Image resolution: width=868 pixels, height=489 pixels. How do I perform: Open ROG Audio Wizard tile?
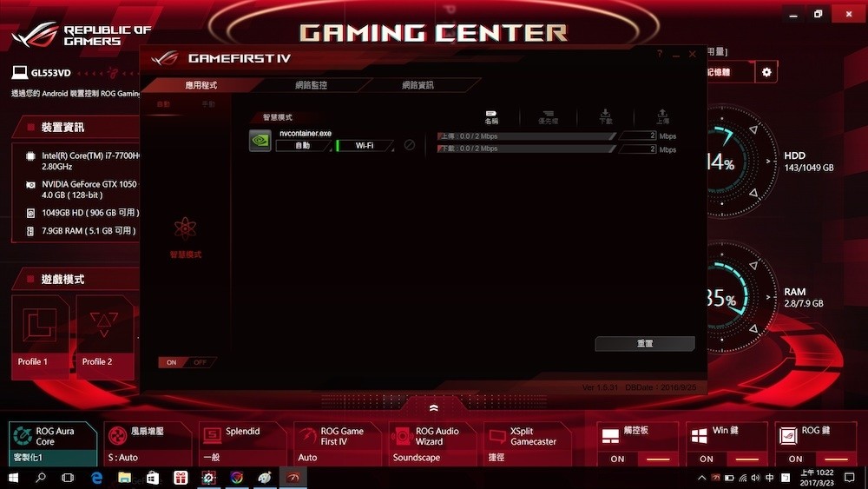(x=433, y=444)
